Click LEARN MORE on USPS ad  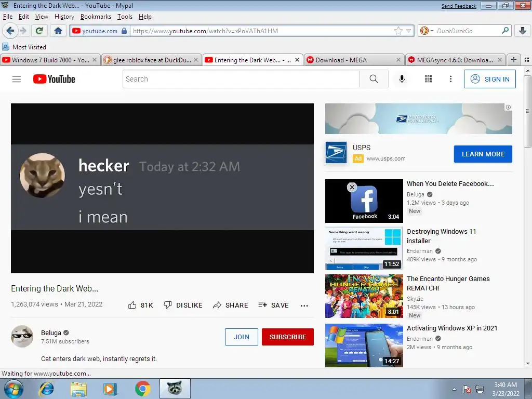tap(483, 154)
